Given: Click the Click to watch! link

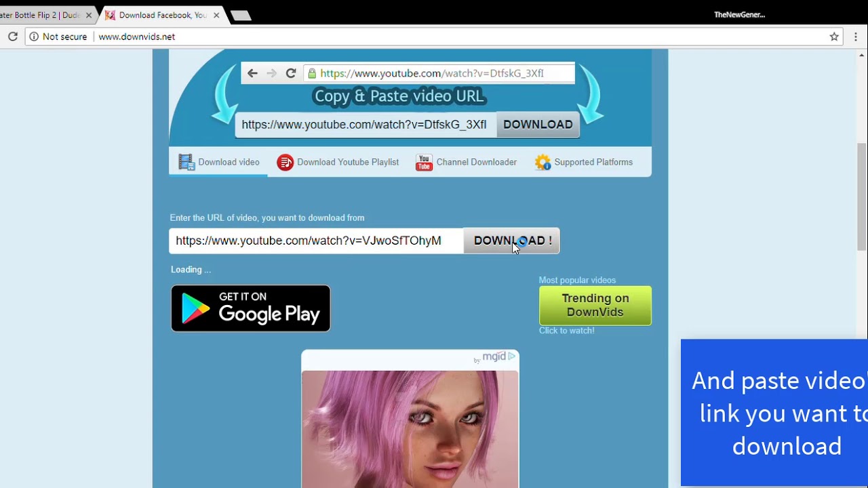Looking at the screenshot, I should (x=566, y=331).
